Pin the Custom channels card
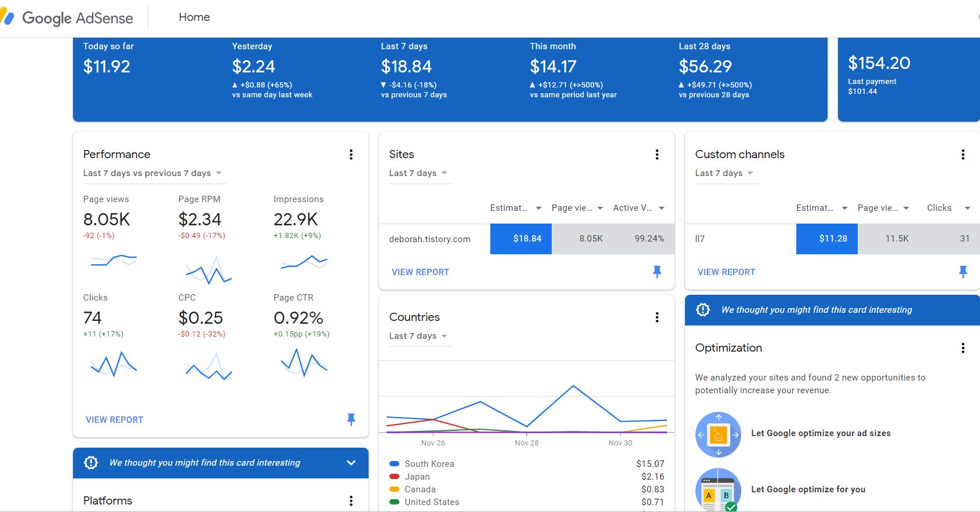 click(963, 272)
